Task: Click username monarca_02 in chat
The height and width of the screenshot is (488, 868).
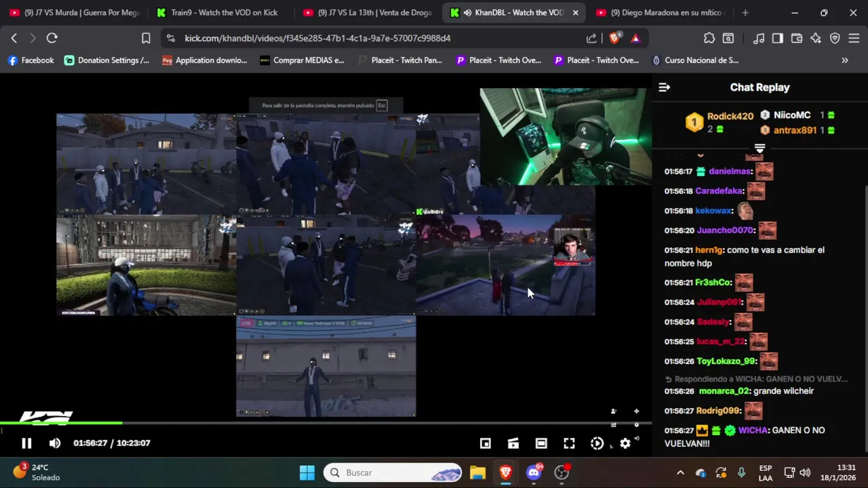Action: point(724,391)
